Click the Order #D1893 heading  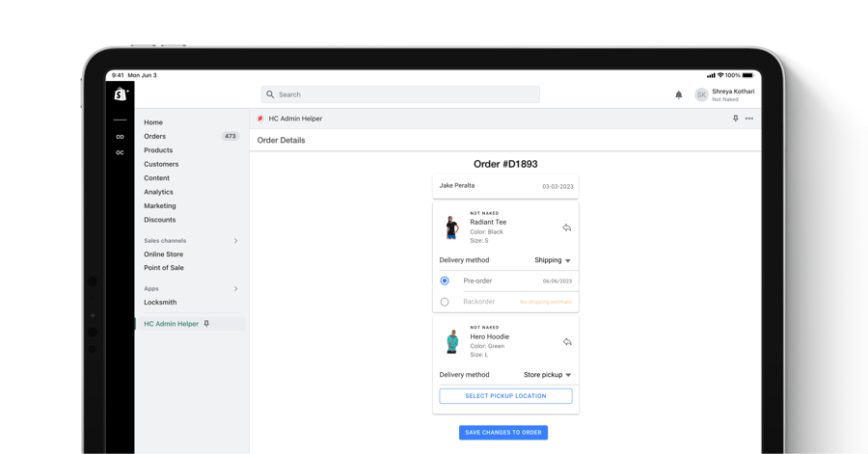click(505, 164)
